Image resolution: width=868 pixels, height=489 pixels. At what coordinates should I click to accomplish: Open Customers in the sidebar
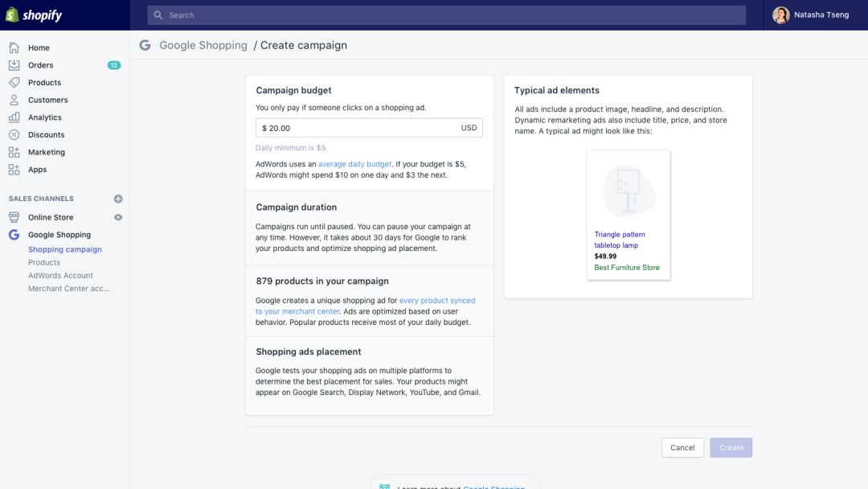[x=47, y=100]
